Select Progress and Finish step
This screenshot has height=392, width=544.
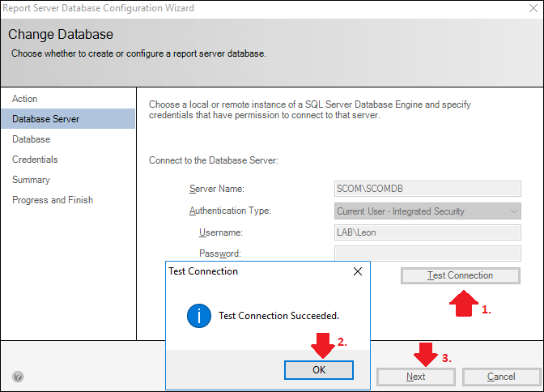[53, 200]
